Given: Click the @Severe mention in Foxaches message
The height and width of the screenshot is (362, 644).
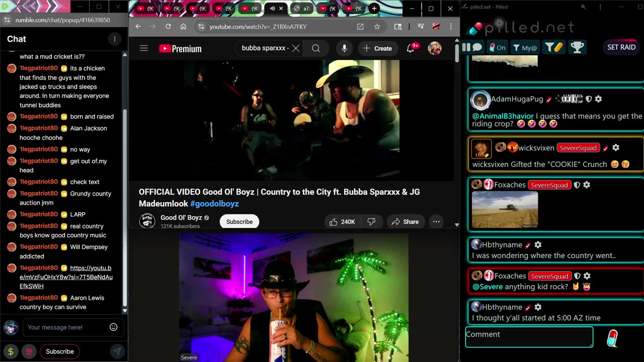Looking at the screenshot, I should pos(487,287).
